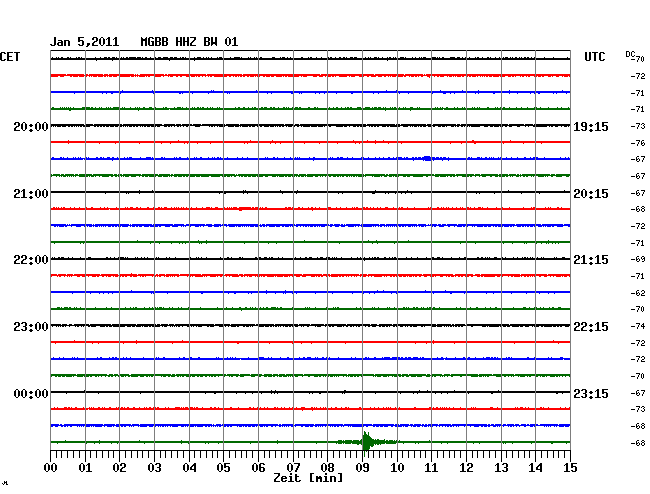Select the "08" minute tick label
This screenshot has height=494, width=650.
pyautogui.click(x=327, y=467)
